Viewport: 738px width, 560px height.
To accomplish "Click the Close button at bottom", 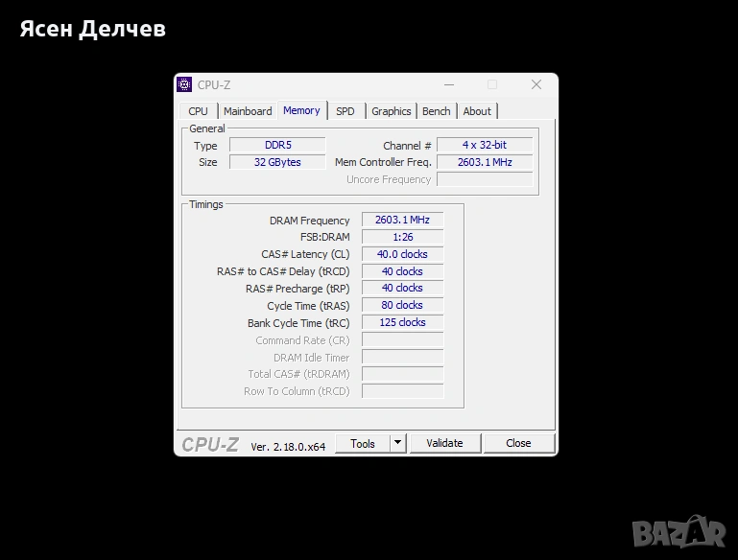I will (518, 443).
